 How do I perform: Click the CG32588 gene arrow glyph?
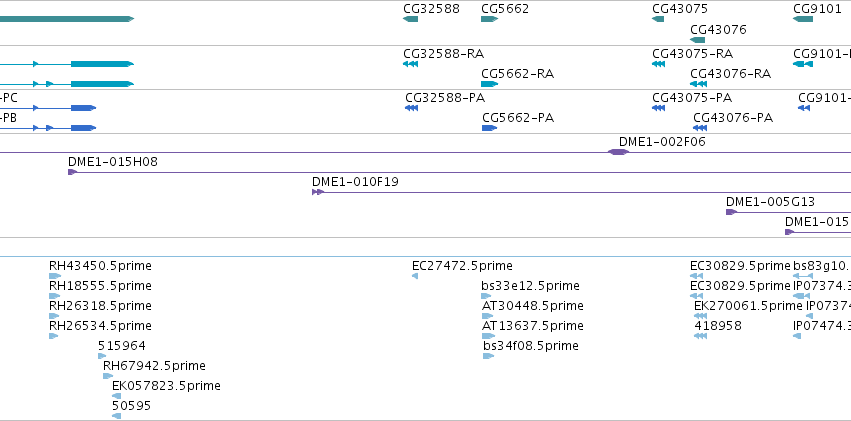point(410,19)
